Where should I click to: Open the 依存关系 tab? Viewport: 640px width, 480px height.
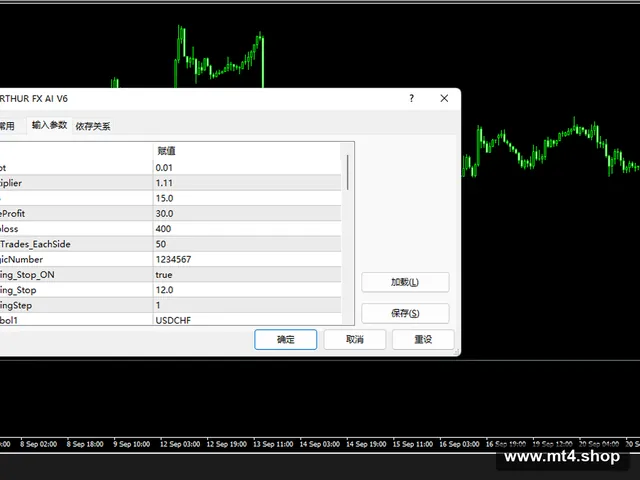point(93,127)
